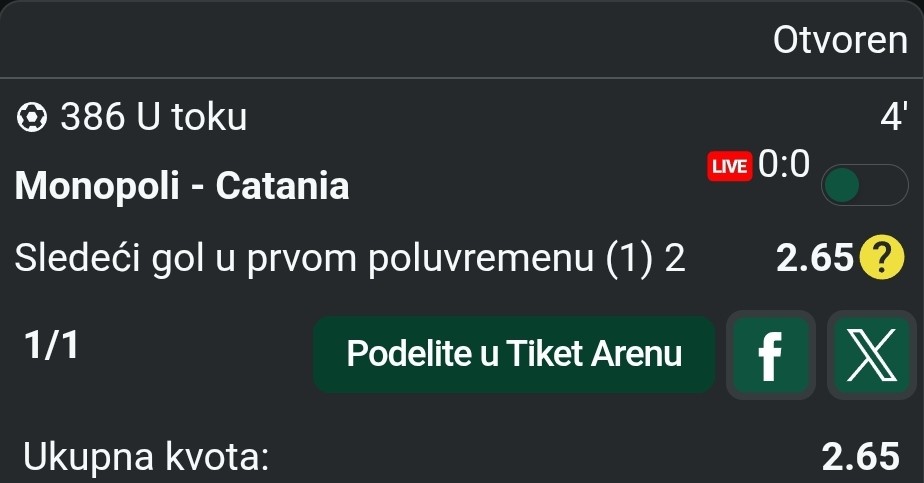924x483 pixels.
Task: Share ticket on X
Action: click(871, 355)
